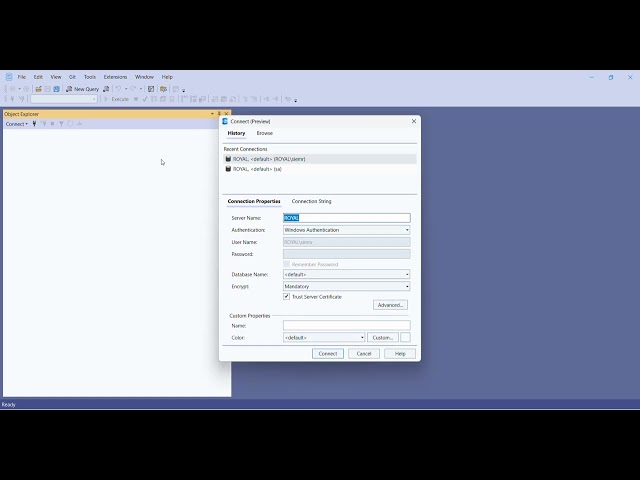Image resolution: width=640 pixels, height=480 pixels.
Task: Click the Custom... color button
Action: (x=383, y=338)
